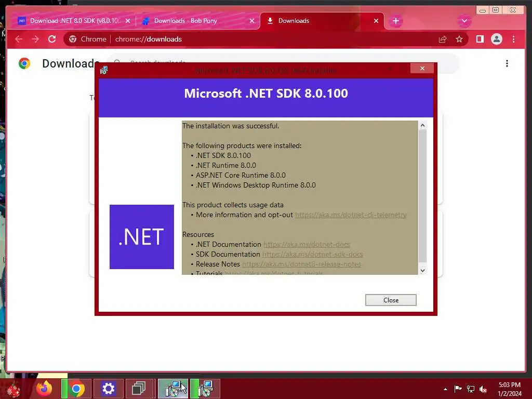Image resolution: width=532 pixels, height=399 pixels.
Task: Click the installer text scrollbar thumb
Action: pyautogui.click(x=422, y=196)
